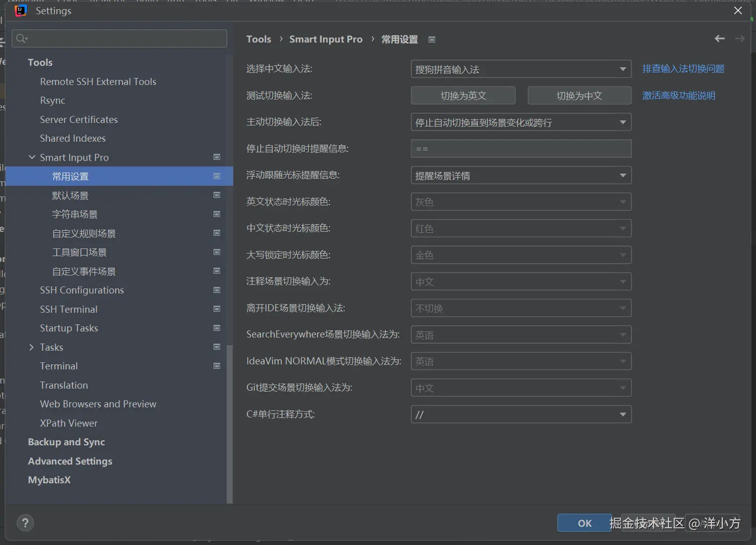Click the Tools breadcrumb

click(259, 39)
